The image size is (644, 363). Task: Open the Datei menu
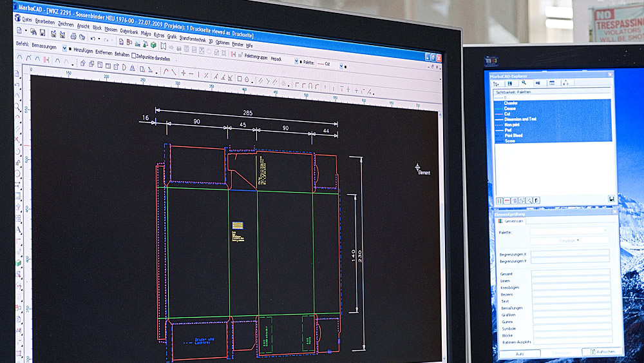coord(26,20)
